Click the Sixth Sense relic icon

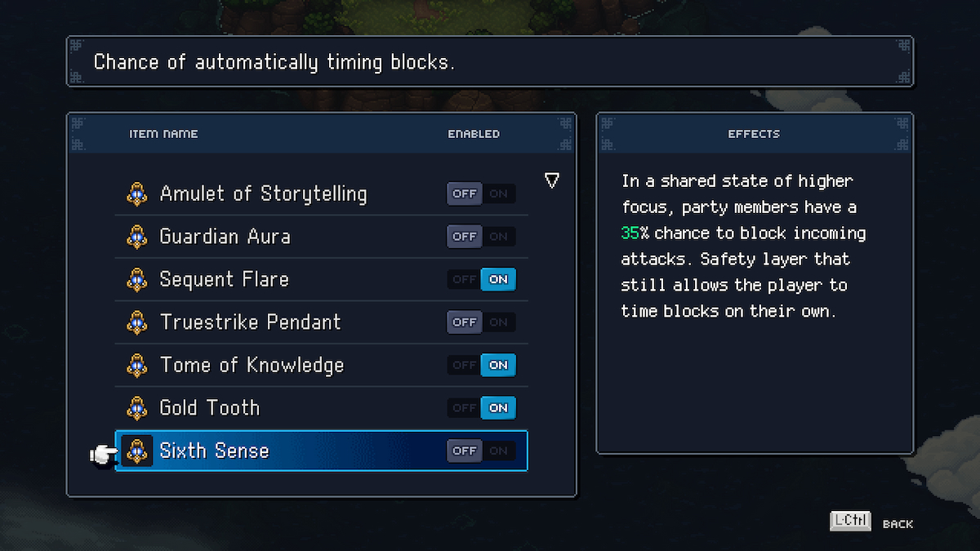click(137, 451)
